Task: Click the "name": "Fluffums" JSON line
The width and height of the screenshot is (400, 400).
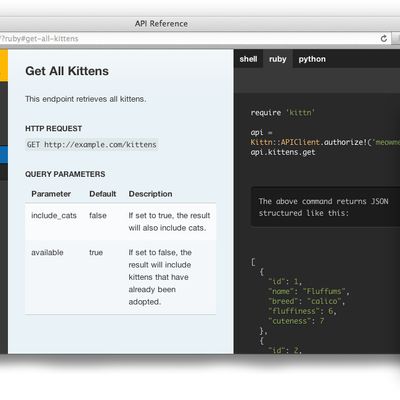Action: (x=309, y=291)
